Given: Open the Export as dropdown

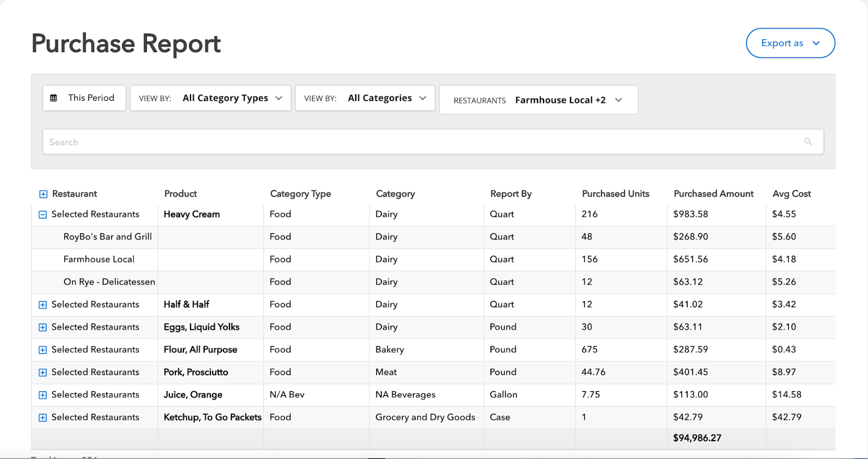Looking at the screenshot, I should pyautogui.click(x=790, y=43).
